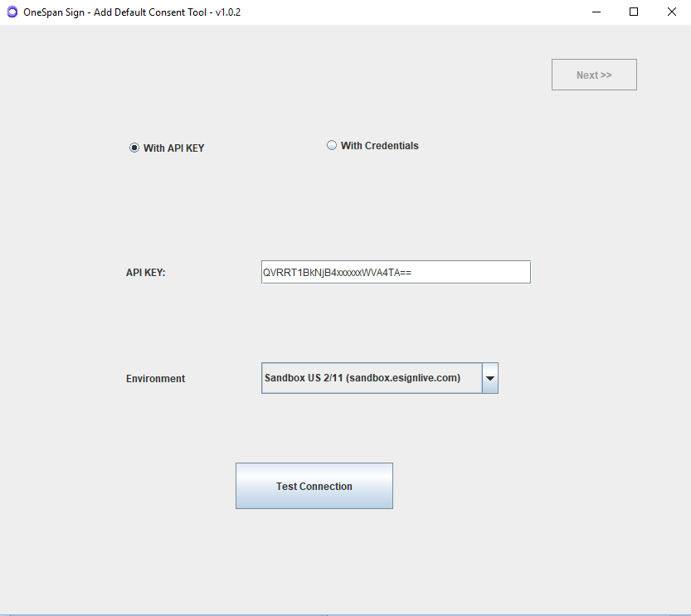
Task: Minimize the Add Default Consent Tool window
Action: [596, 12]
